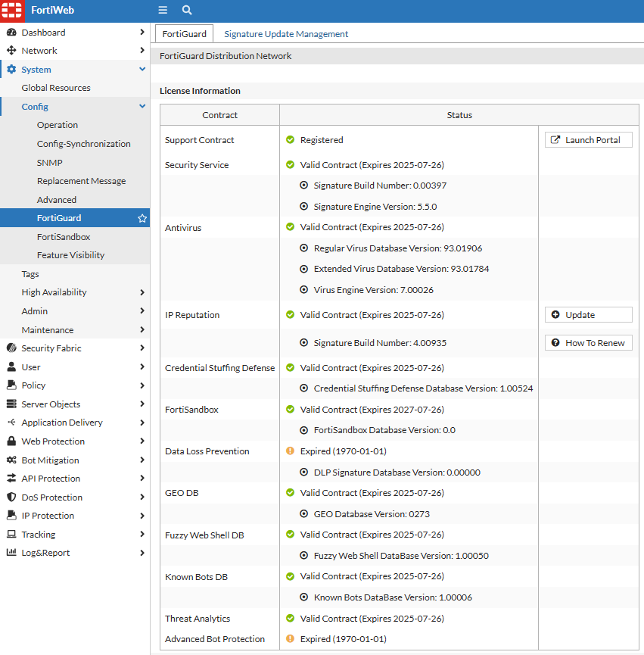Click 'Credential Stuffing Defense' contract label
Screen dimensions: 644x655
(220, 367)
